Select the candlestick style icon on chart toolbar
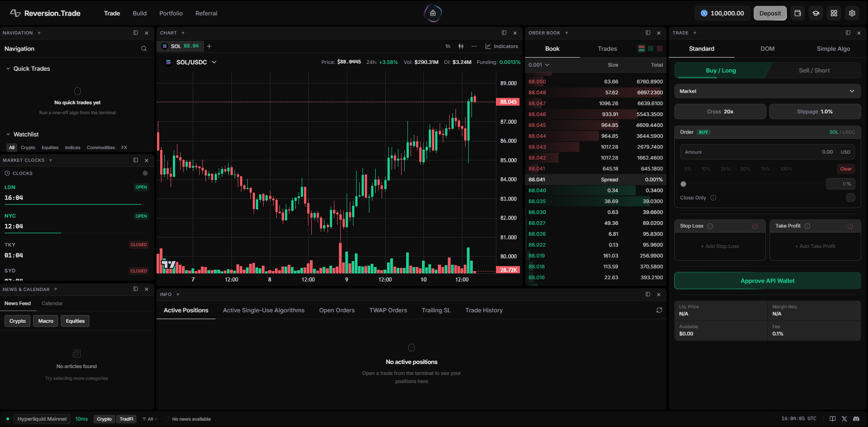The height and width of the screenshot is (427, 868). point(461,46)
